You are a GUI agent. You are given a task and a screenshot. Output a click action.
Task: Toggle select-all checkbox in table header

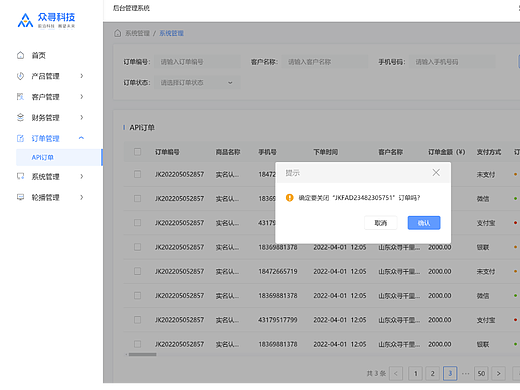[137, 152]
